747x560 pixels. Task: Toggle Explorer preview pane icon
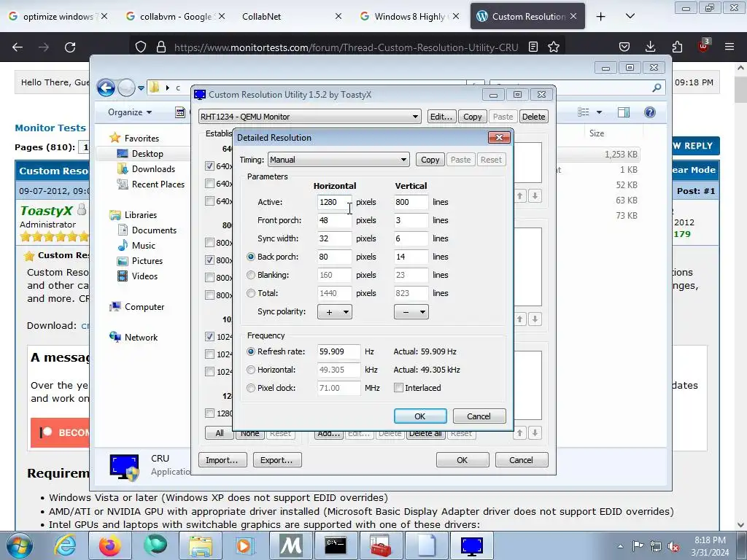click(624, 112)
